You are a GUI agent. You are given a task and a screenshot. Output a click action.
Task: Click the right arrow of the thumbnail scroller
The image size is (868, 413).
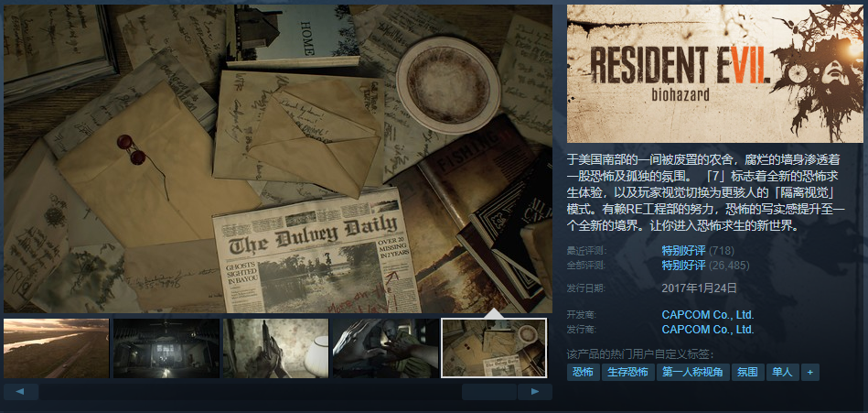click(x=535, y=392)
